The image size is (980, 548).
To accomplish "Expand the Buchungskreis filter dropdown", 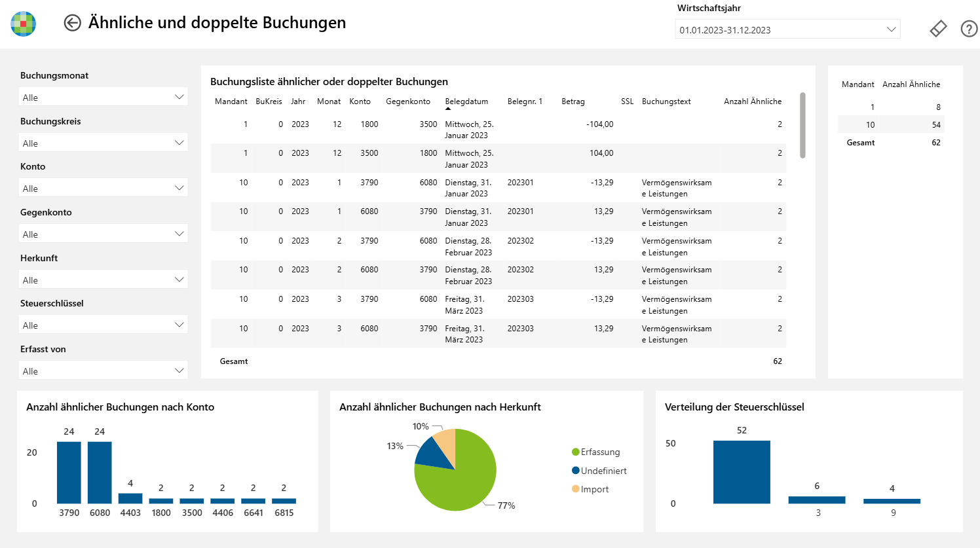I will 104,143.
